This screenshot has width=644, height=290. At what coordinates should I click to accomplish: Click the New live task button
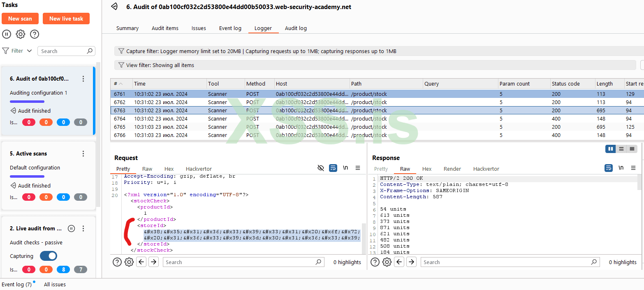pyautogui.click(x=66, y=19)
